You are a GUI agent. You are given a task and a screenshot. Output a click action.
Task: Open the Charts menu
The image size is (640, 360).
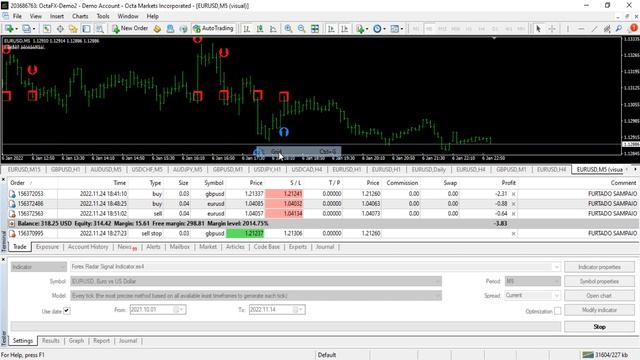coord(80,16)
